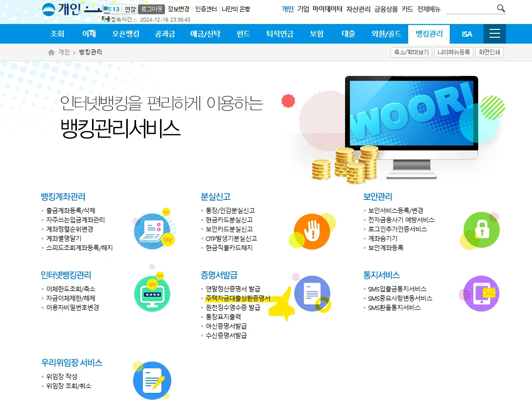Click the 축소/확대보기 button

[411, 52]
